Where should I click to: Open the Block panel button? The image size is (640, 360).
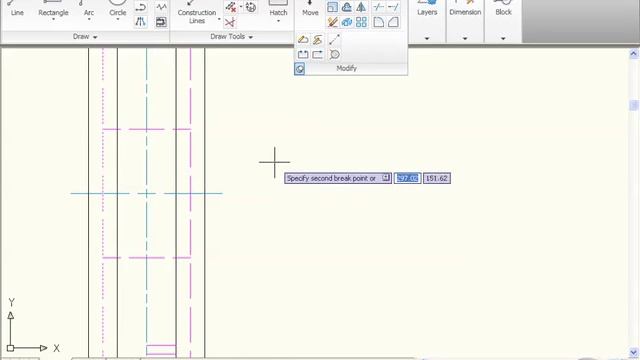[x=503, y=9]
